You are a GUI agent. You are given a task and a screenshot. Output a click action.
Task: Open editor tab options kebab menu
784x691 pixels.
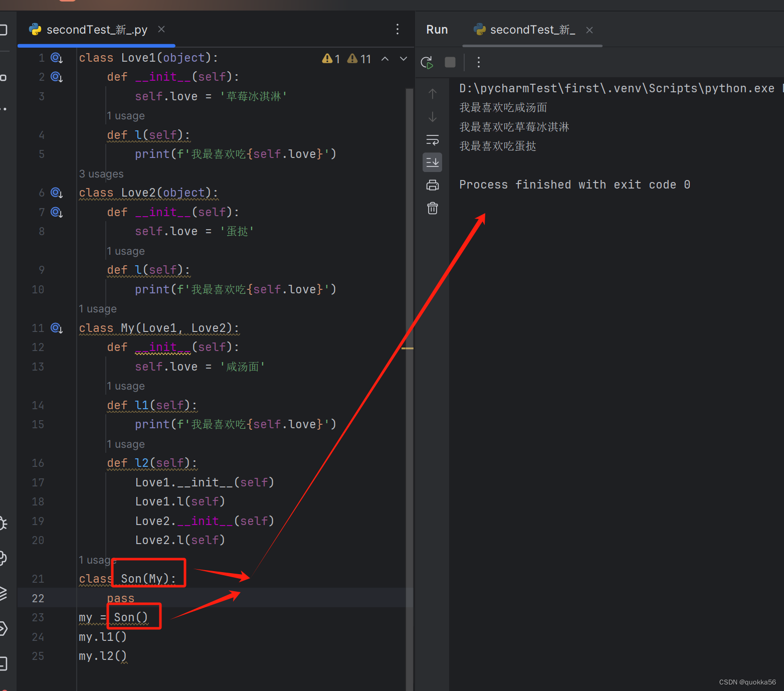(398, 29)
